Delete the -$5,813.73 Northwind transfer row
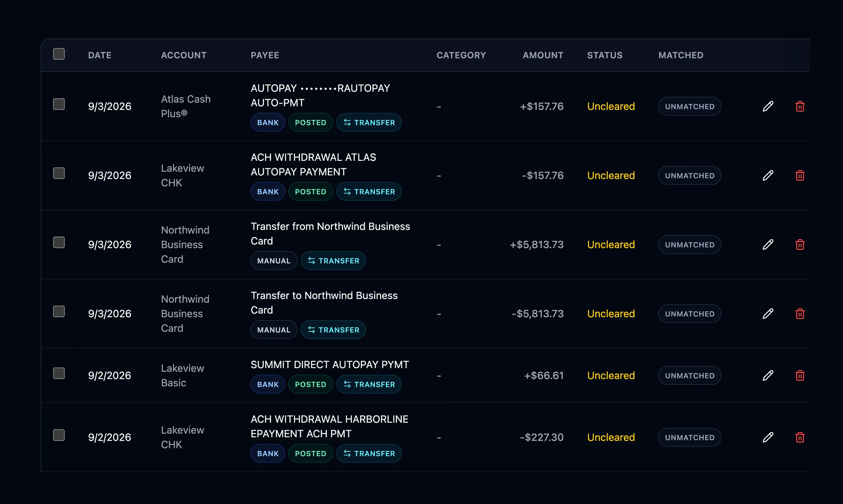843x504 pixels. [x=800, y=313]
